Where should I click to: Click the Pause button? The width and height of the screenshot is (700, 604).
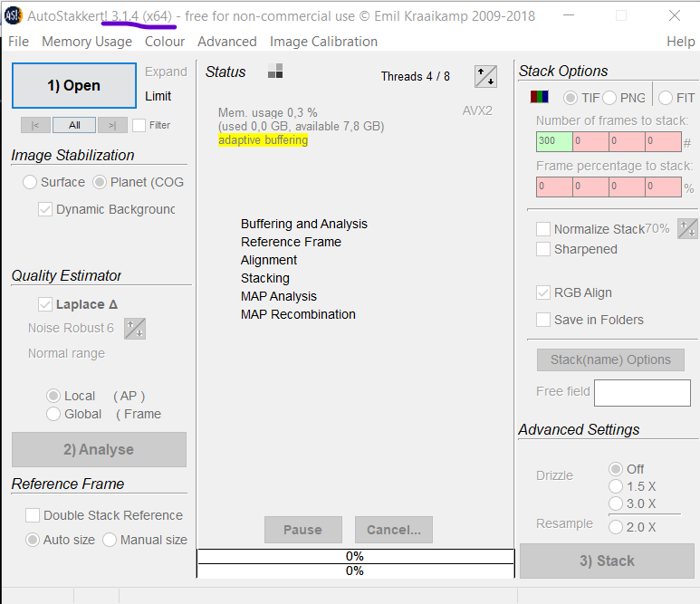[x=303, y=530]
